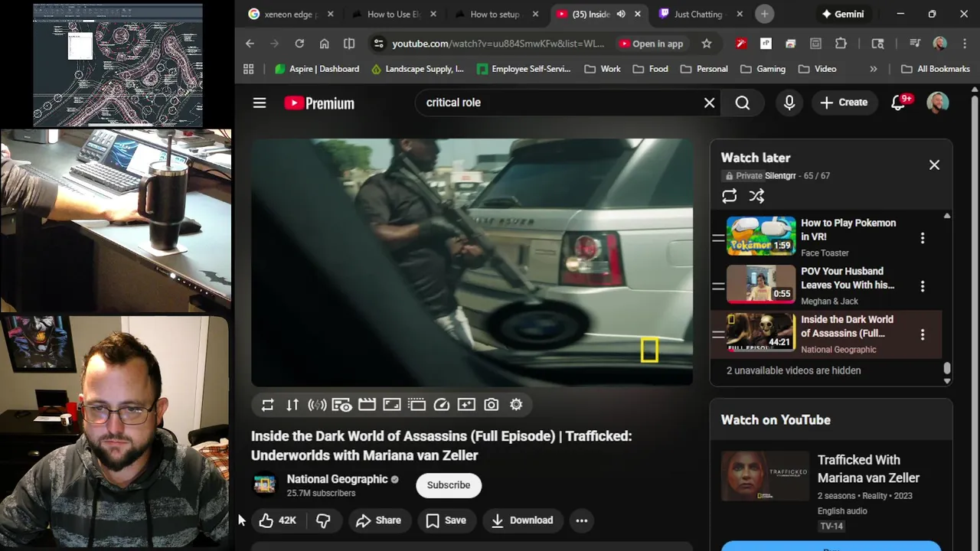Reload the page

[x=299, y=44]
